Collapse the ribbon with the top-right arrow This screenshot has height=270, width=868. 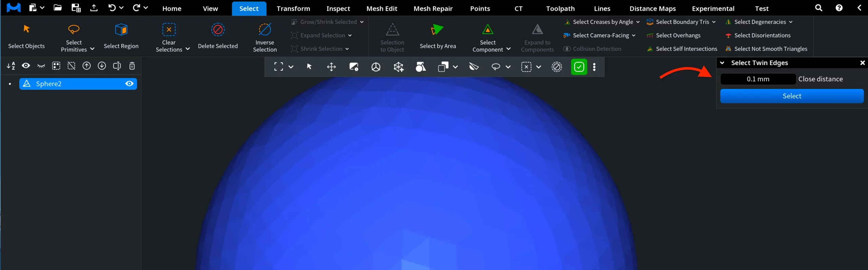tap(859, 8)
